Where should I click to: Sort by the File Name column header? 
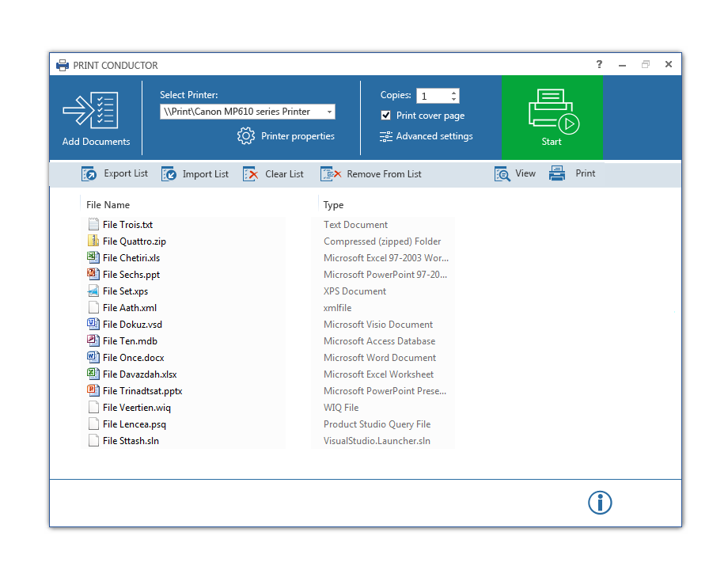point(108,205)
